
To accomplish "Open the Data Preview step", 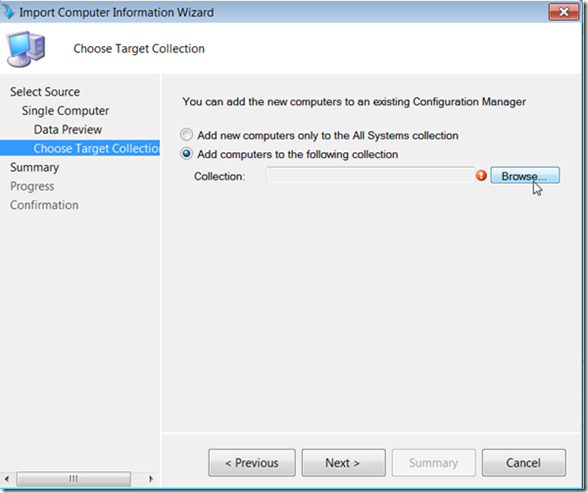I will click(68, 130).
